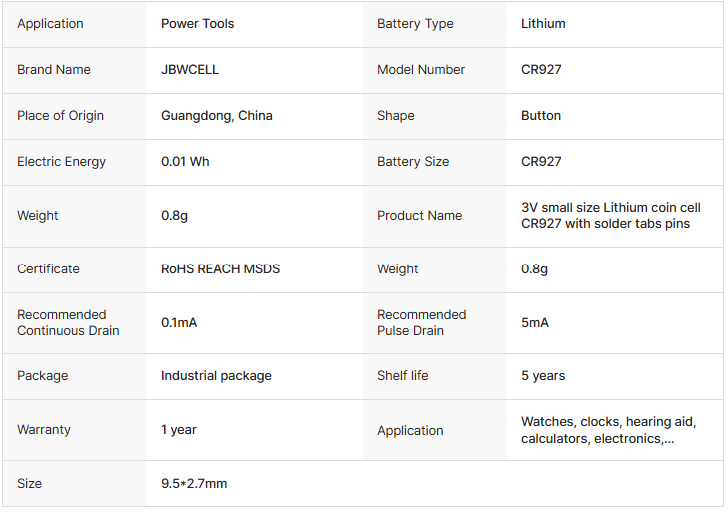
Task: Click the '5mA' pulse drain value
Action: tap(535, 323)
